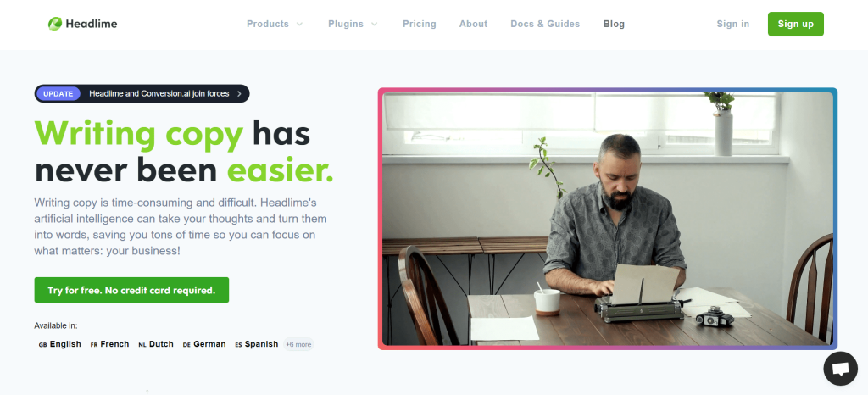Open the live chat bubble icon
Image resolution: width=868 pixels, height=395 pixels.
pos(840,369)
